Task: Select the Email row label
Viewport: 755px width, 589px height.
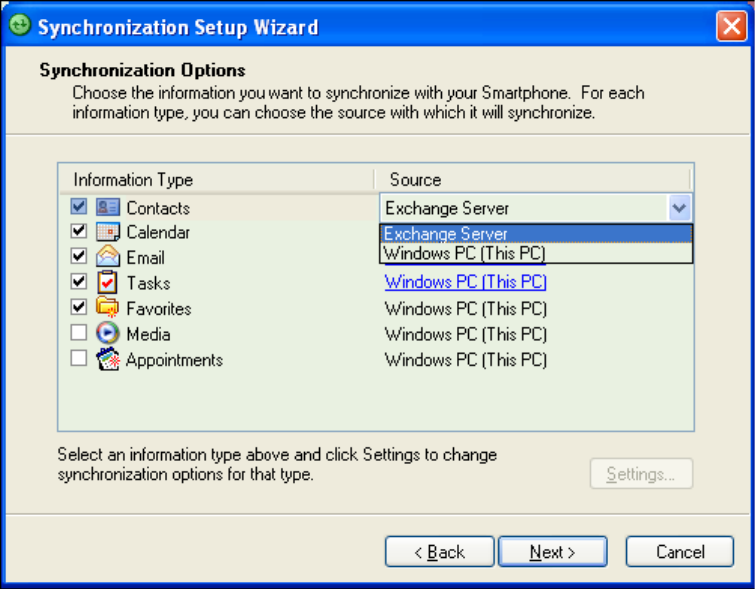Action: point(145,258)
